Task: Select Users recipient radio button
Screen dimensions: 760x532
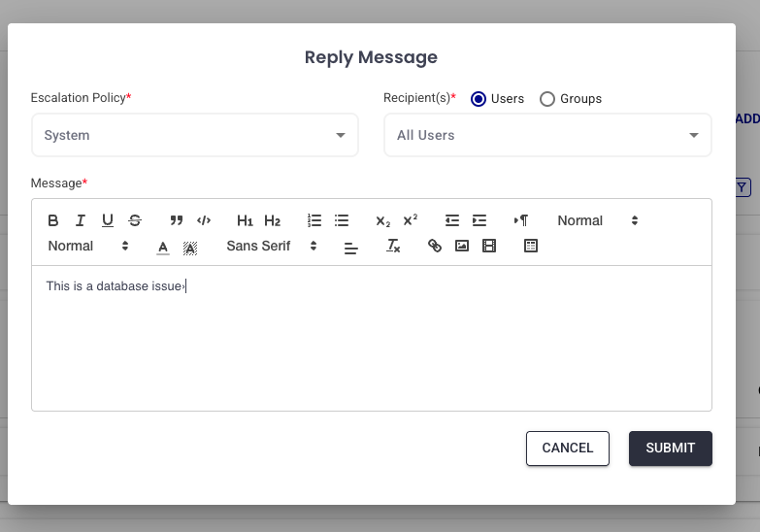Action: [x=479, y=99]
